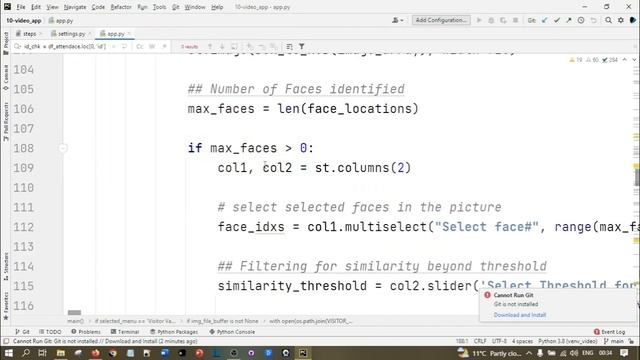Click PyCharm icon in Windows taskbar

303,353
